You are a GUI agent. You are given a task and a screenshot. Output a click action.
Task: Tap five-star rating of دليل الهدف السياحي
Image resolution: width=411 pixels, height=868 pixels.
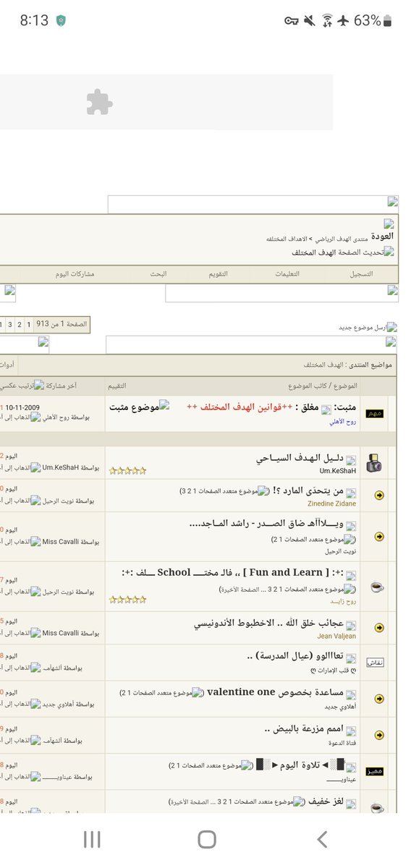tap(127, 471)
